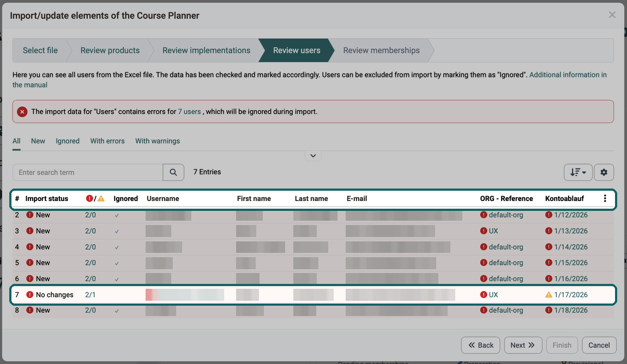The height and width of the screenshot is (364, 627).
Task: Click the 1/15/2026 date cell
Action: (x=571, y=263)
